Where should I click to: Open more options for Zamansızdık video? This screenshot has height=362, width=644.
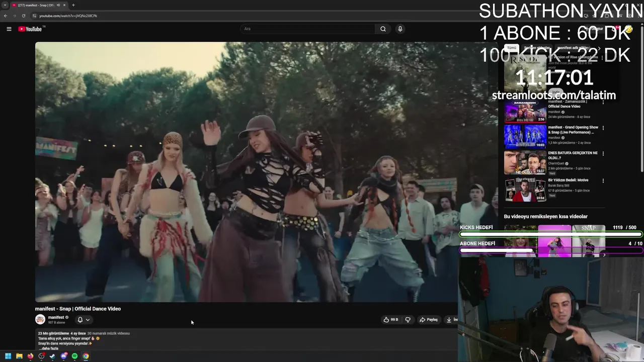pyautogui.click(x=603, y=102)
